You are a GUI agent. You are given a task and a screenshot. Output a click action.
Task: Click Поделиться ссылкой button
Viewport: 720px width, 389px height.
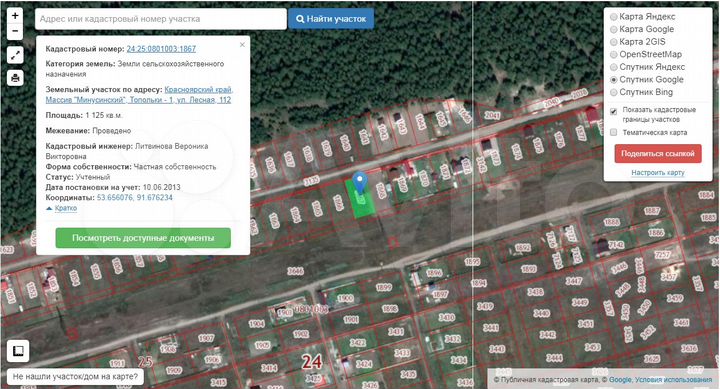click(x=658, y=153)
